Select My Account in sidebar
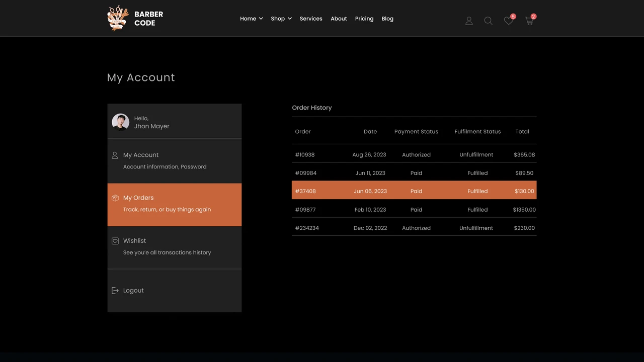Screen dimensions: 644x362 click(175, 160)
